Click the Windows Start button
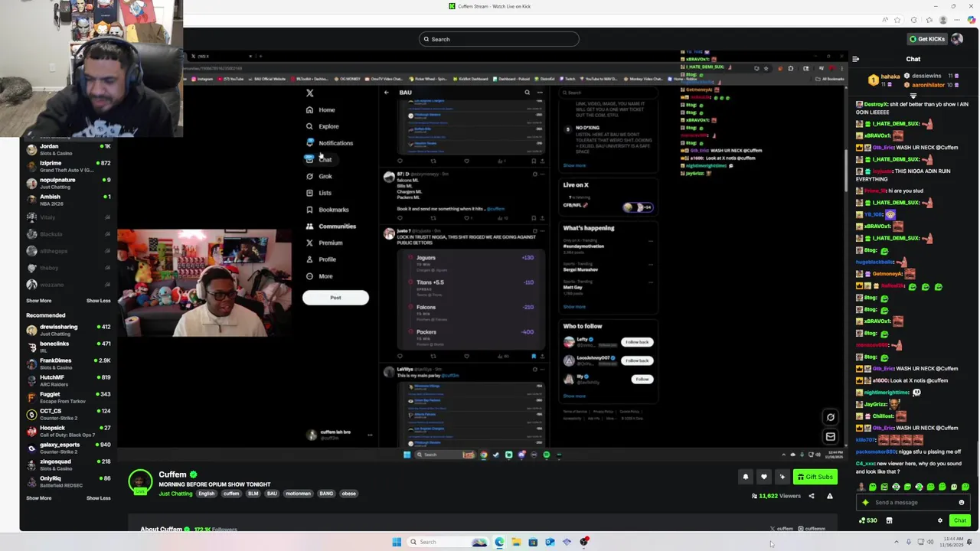This screenshot has width=980, height=551. click(397, 542)
